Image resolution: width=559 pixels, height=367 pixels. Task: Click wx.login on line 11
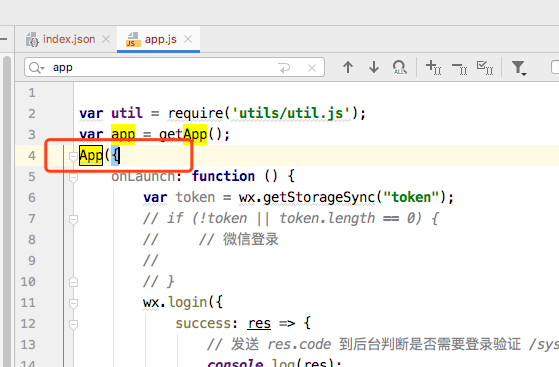coord(175,303)
